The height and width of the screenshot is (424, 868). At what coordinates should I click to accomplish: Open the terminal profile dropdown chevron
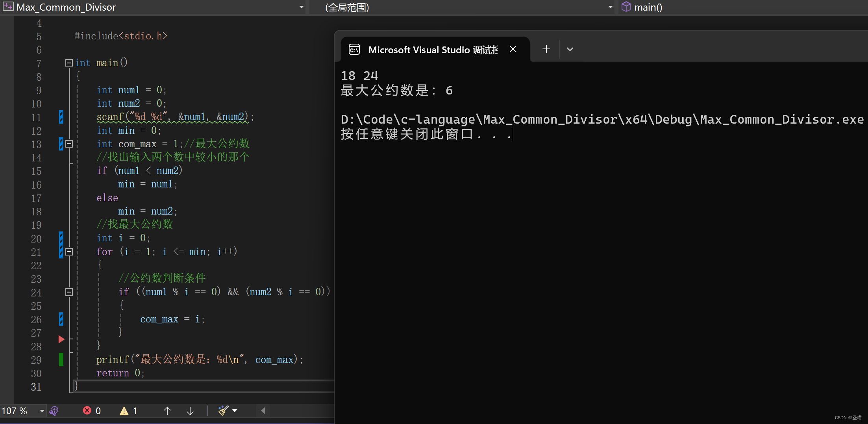point(570,49)
